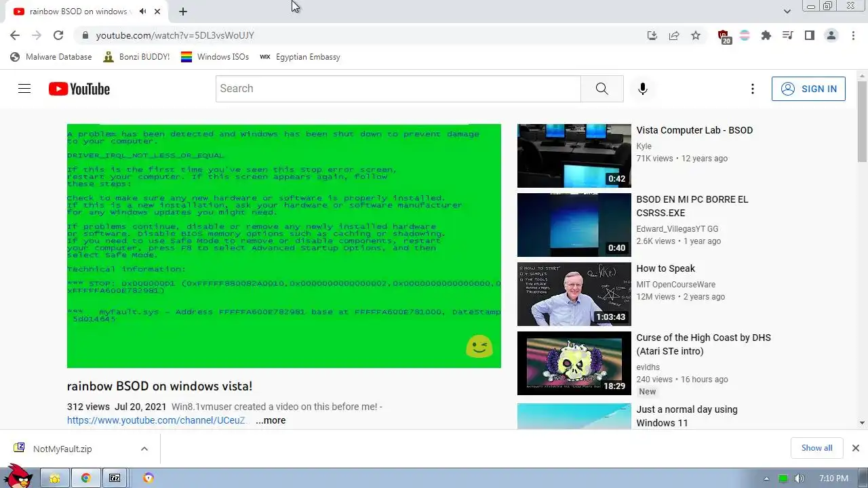
Task: Show hidden tray icons arrow
Action: tap(766, 479)
